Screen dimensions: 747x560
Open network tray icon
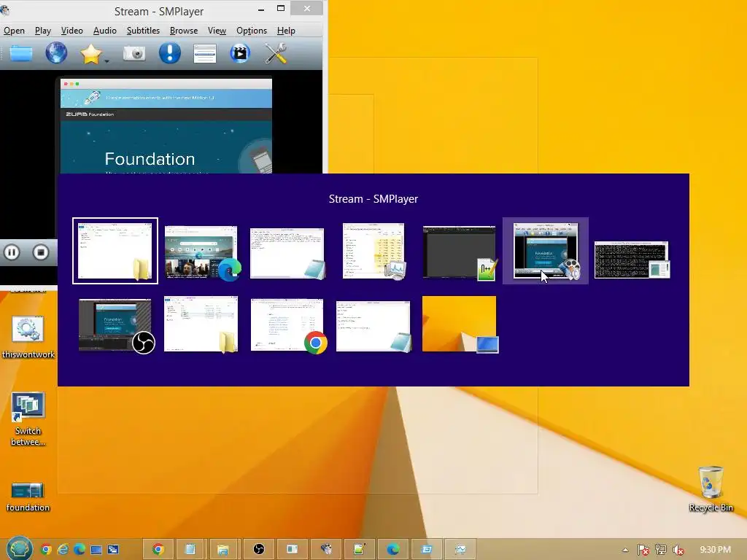(x=661, y=550)
